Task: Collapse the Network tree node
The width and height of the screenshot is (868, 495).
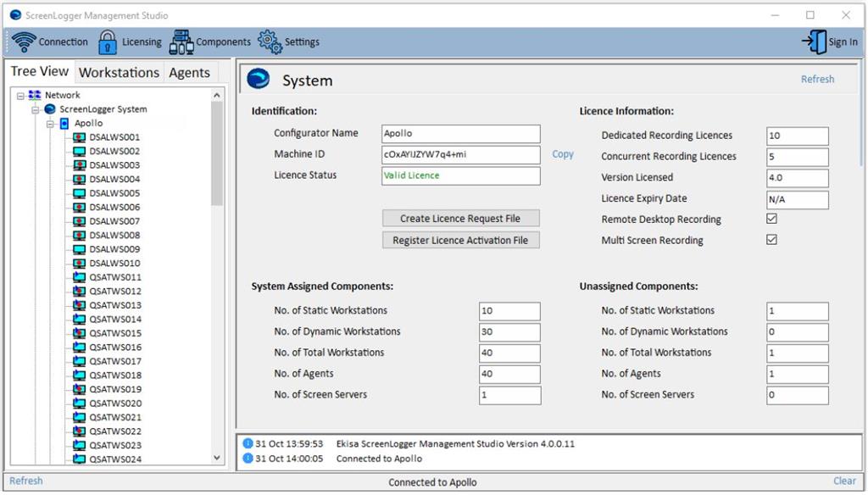Action: [x=20, y=96]
